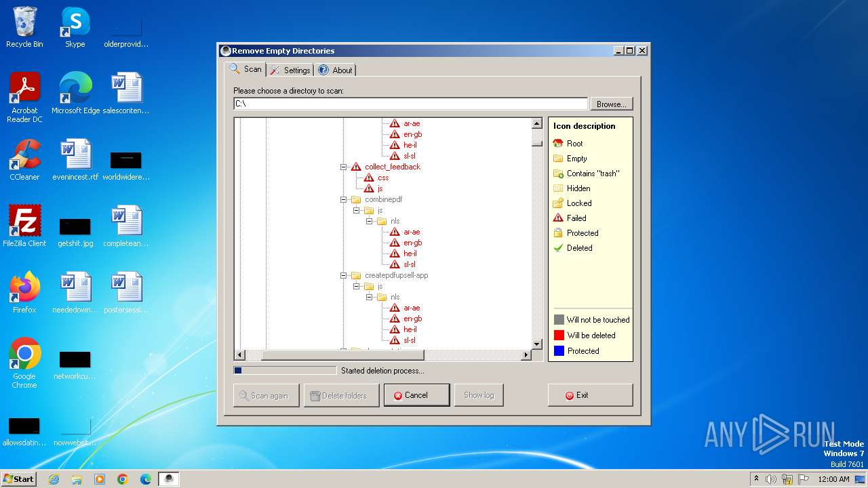
Task: Click the blue Protected color swatch
Action: (559, 350)
